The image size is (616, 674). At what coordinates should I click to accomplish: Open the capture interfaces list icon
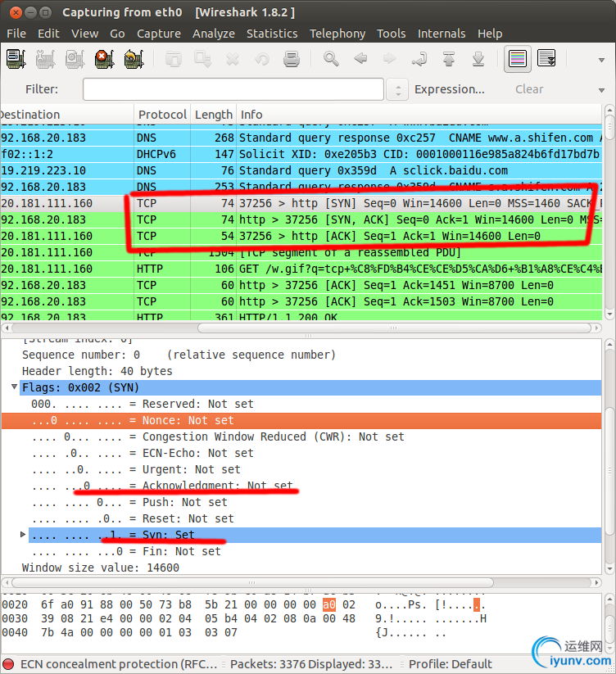point(16,59)
